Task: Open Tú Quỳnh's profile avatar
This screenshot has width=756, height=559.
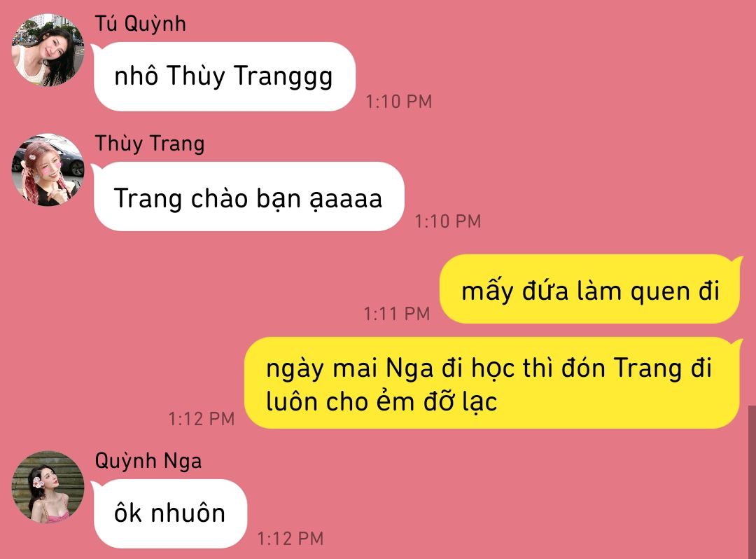Action: [48, 50]
